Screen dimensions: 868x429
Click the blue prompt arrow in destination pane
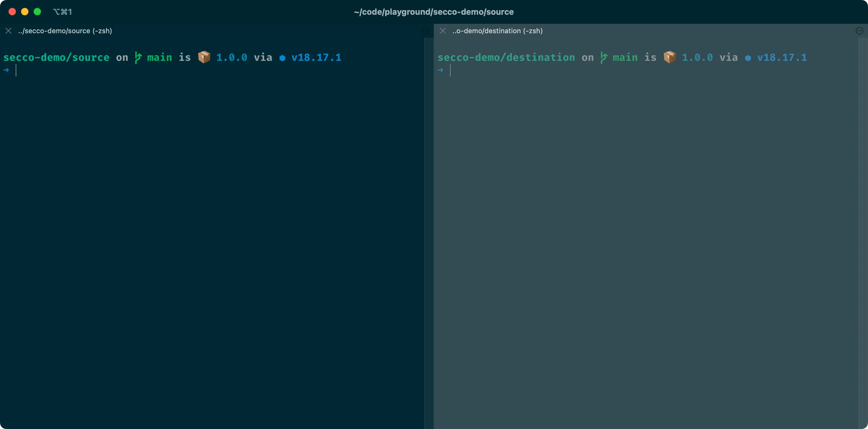tap(440, 70)
